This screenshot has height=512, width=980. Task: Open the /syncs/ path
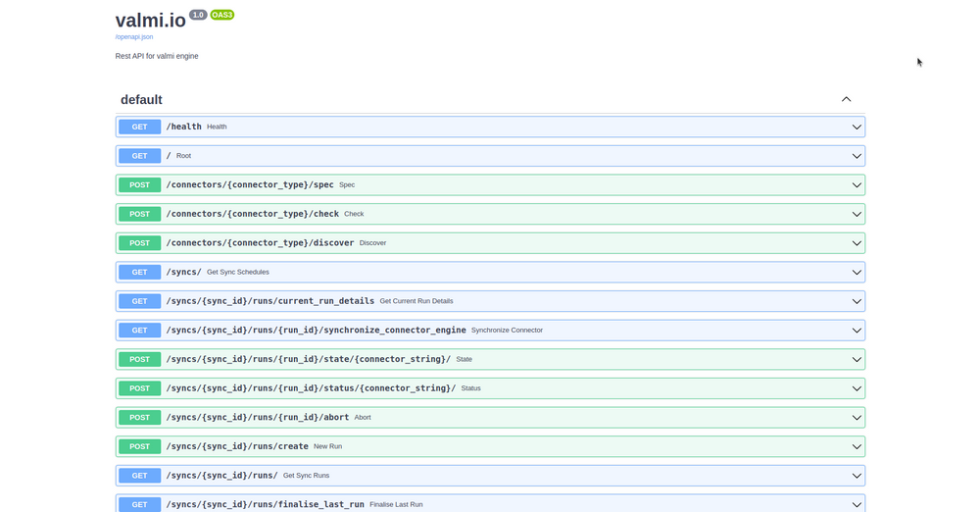pyautogui.click(x=184, y=272)
